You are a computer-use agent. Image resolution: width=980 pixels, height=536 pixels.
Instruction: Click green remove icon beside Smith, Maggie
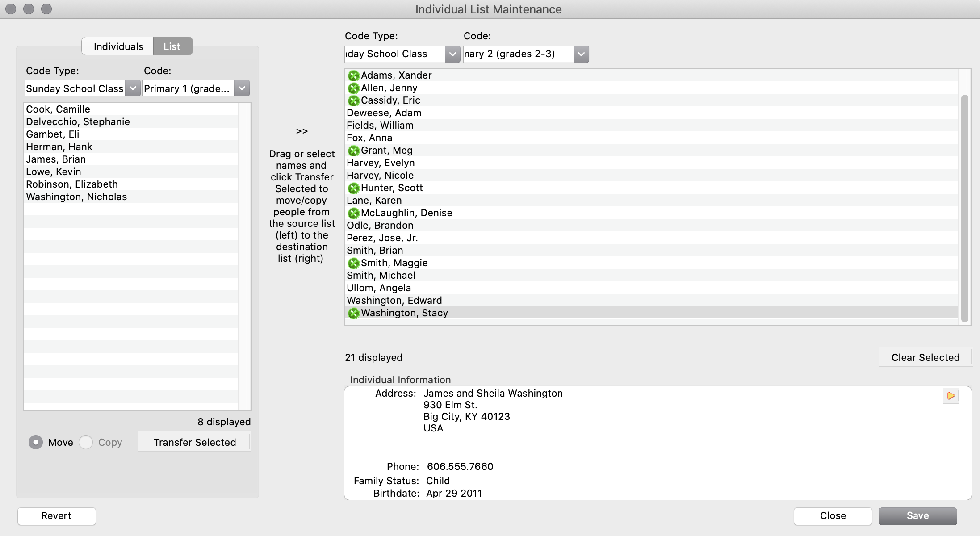353,263
